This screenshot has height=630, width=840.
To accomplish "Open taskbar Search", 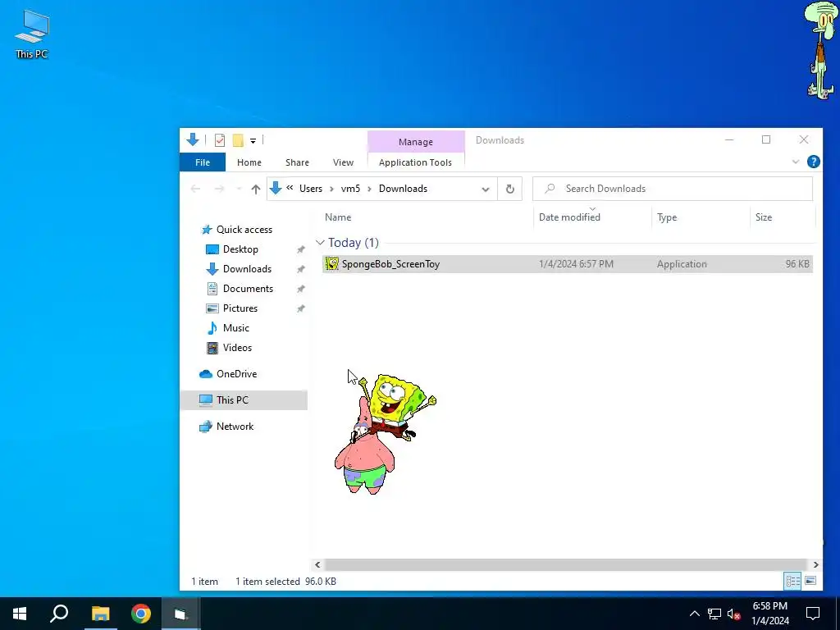I will (x=59, y=614).
